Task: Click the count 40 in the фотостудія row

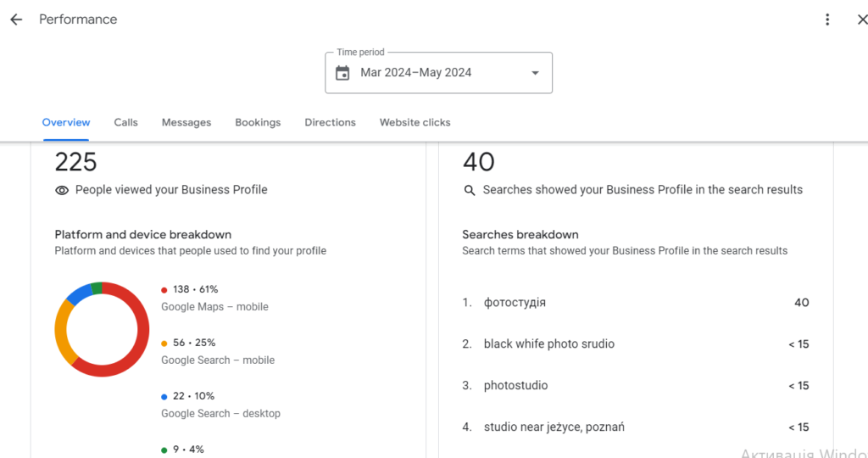Action: 802,303
